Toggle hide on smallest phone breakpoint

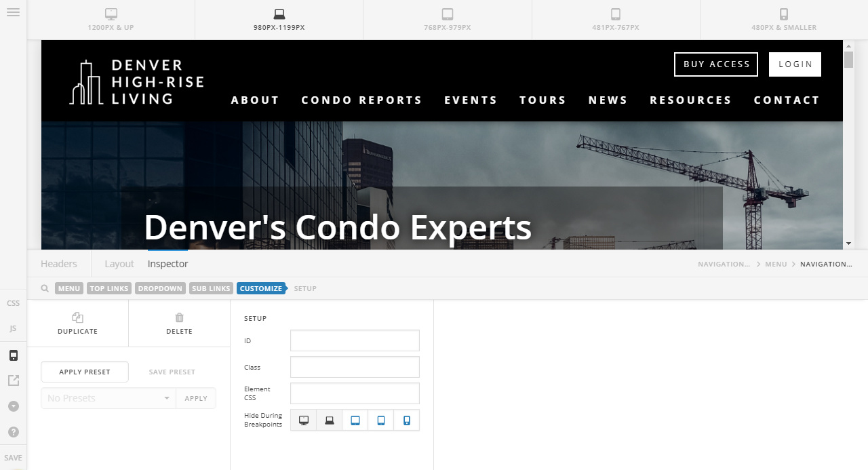407,420
